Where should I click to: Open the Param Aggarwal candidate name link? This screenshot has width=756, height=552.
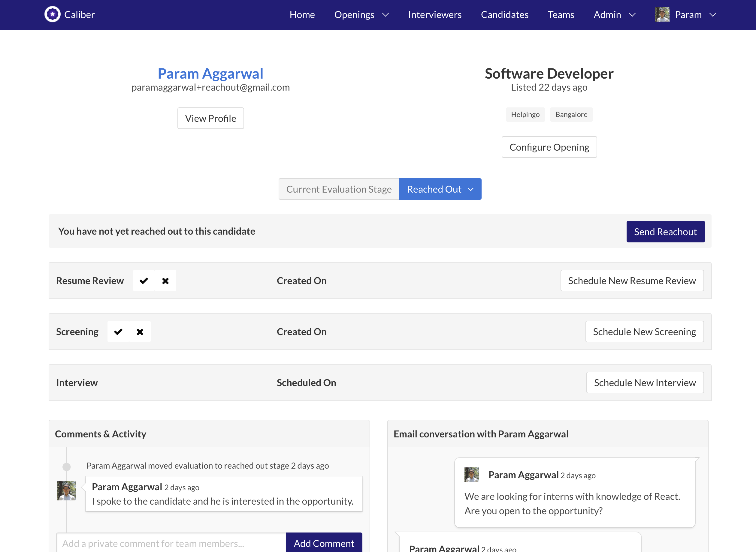(x=210, y=73)
